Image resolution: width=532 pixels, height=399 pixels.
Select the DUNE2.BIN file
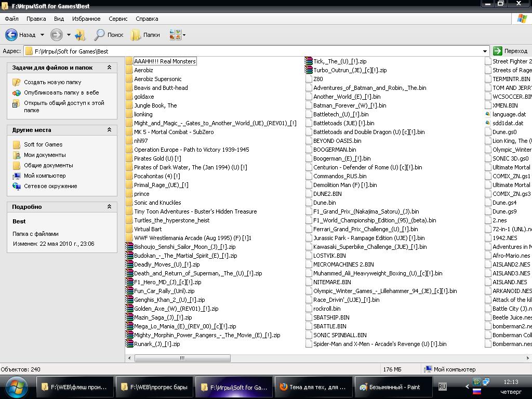point(327,194)
